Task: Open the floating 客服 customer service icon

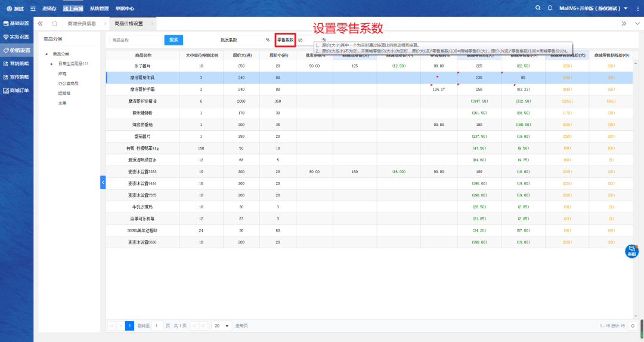Action: [x=631, y=251]
